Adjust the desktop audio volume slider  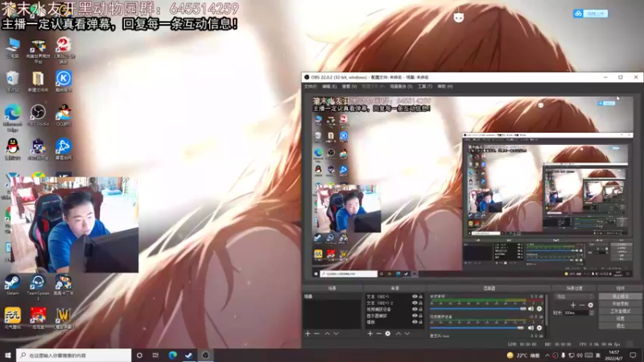(x=478, y=309)
